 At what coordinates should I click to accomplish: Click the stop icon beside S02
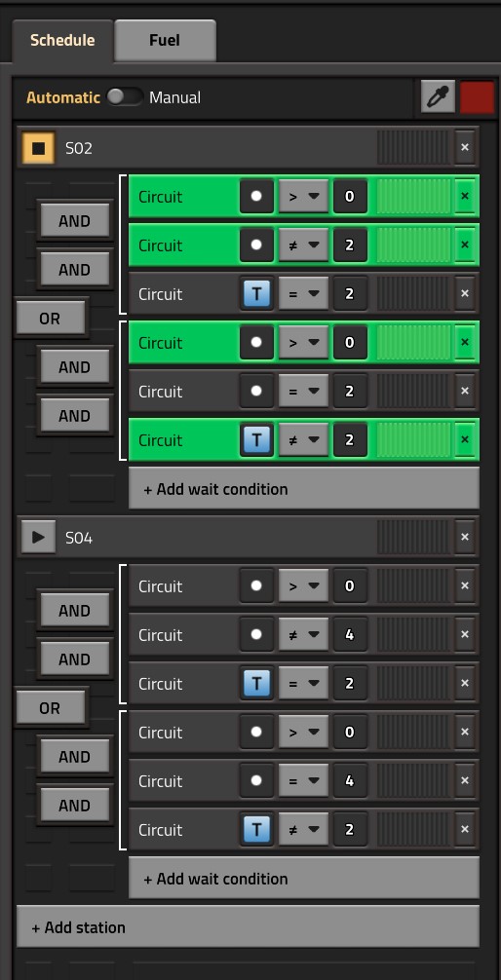tap(38, 147)
